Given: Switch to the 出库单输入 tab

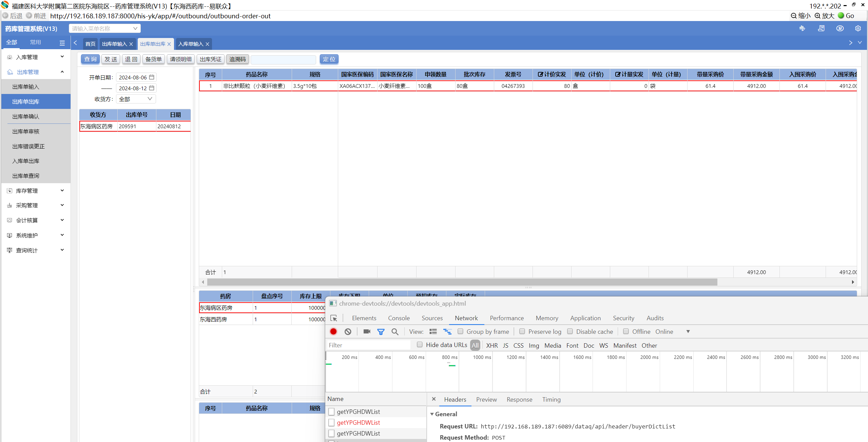Looking at the screenshot, I should [x=115, y=44].
